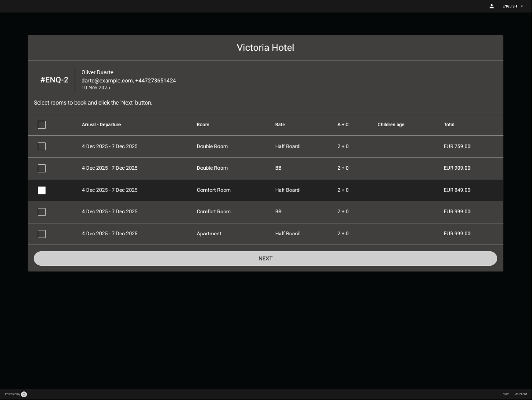Click the EUR 849.00 price in highlighted row
532x400 pixels.
coord(456,190)
